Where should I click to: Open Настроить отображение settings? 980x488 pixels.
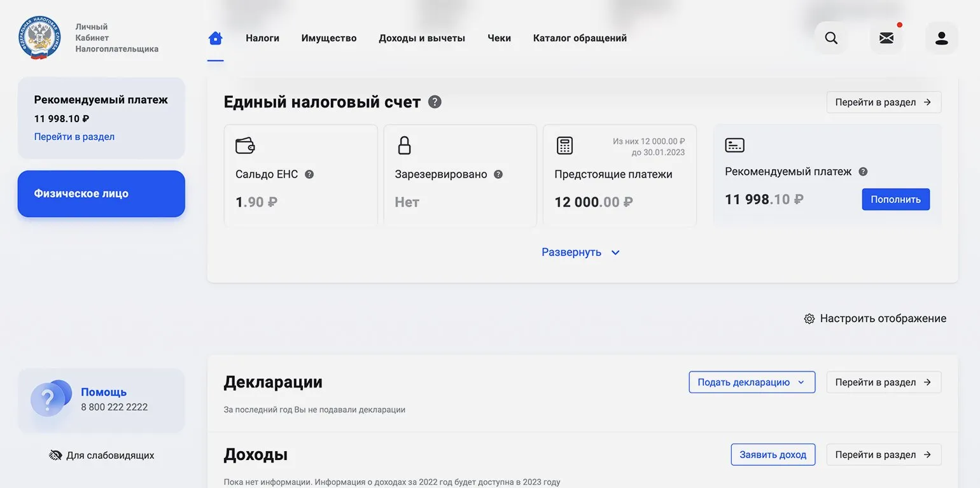pyautogui.click(x=875, y=319)
